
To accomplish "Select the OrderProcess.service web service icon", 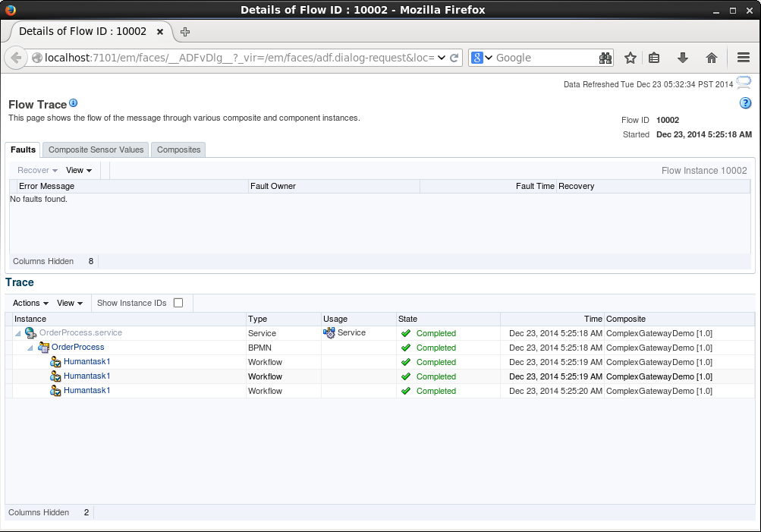I will pos(30,332).
